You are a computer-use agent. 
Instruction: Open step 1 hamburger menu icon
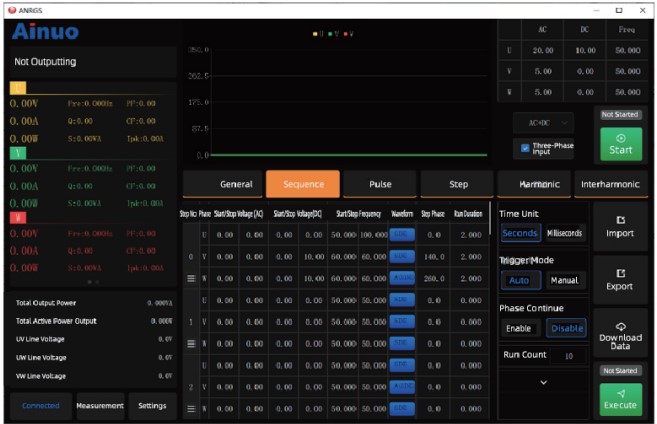point(190,343)
